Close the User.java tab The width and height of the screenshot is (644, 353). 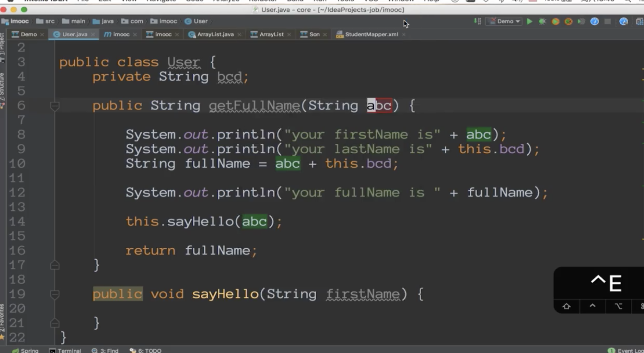coord(93,35)
